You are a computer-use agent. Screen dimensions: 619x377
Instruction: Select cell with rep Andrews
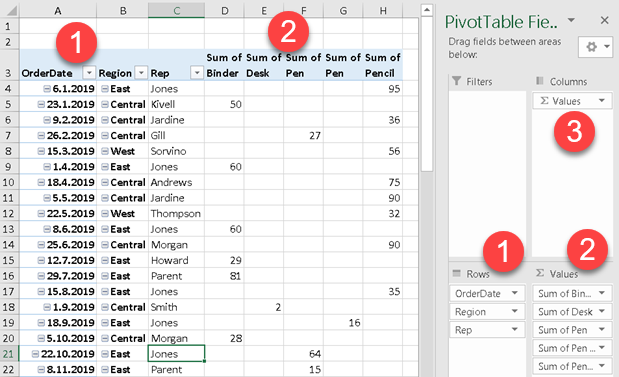(176, 182)
